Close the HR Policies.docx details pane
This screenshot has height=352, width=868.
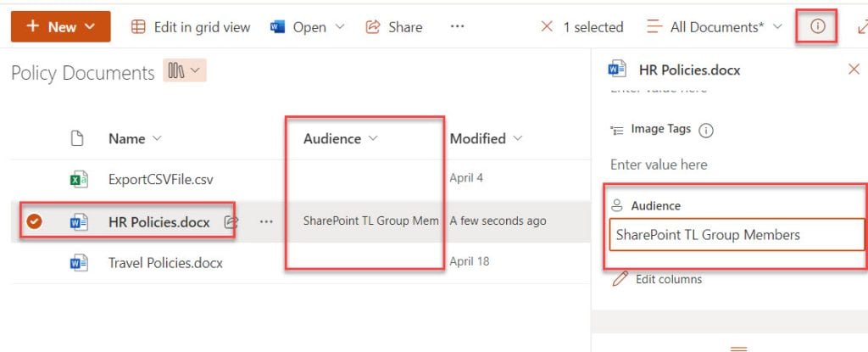point(854,70)
